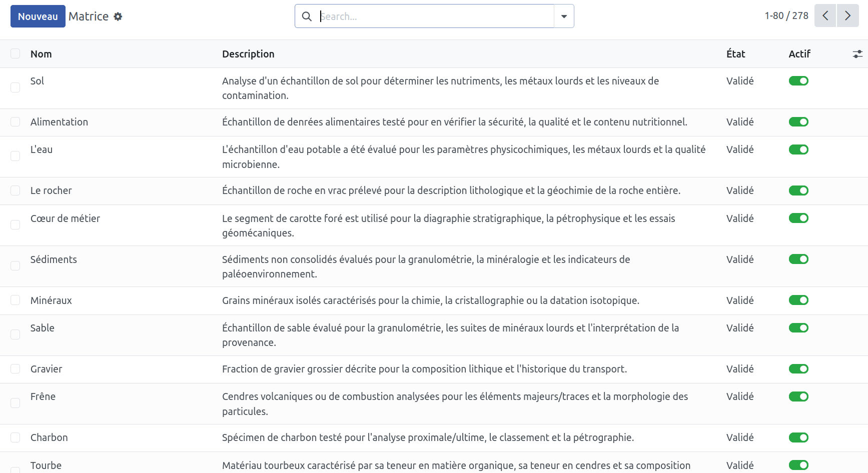Open the Tourbe record name
The width and height of the screenshot is (868, 473).
point(46,465)
